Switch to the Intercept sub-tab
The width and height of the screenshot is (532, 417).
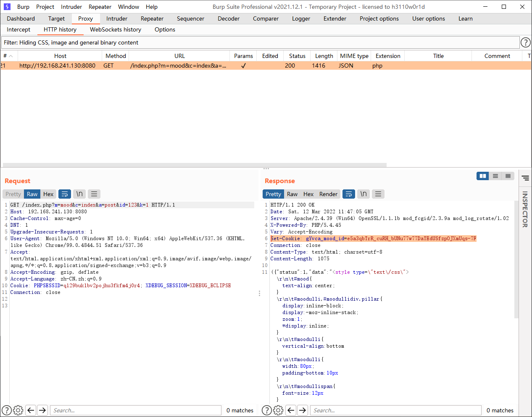click(x=18, y=29)
